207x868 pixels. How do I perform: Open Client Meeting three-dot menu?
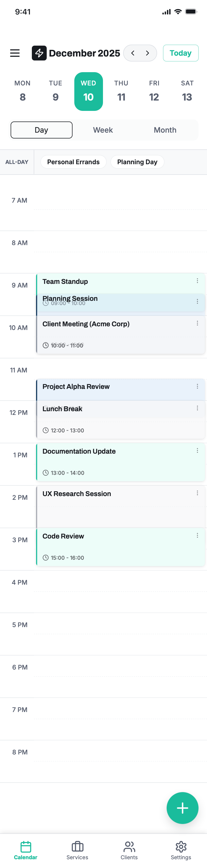coord(197,323)
